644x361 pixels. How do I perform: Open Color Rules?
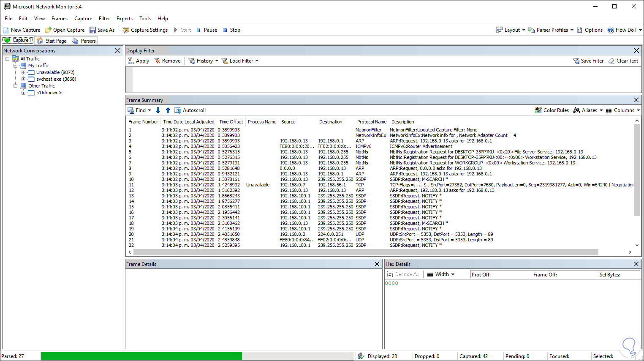(x=552, y=110)
